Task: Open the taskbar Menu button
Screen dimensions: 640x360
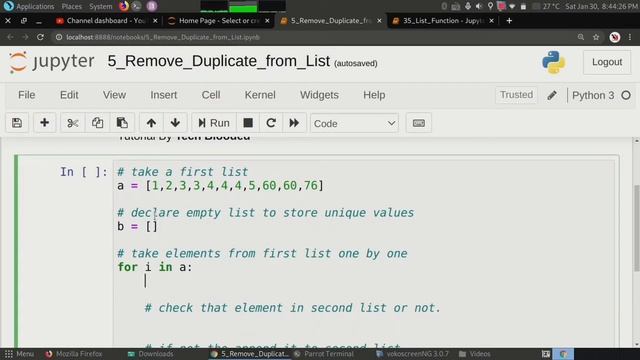Action: (19, 354)
